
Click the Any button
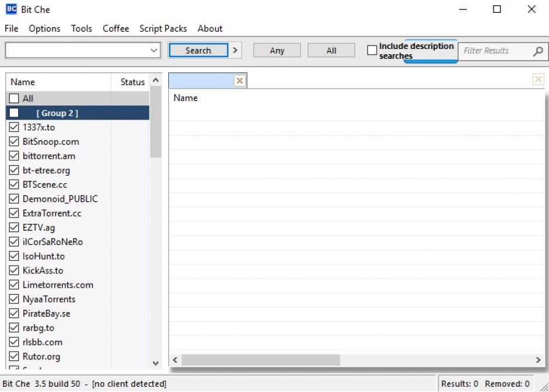click(277, 50)
